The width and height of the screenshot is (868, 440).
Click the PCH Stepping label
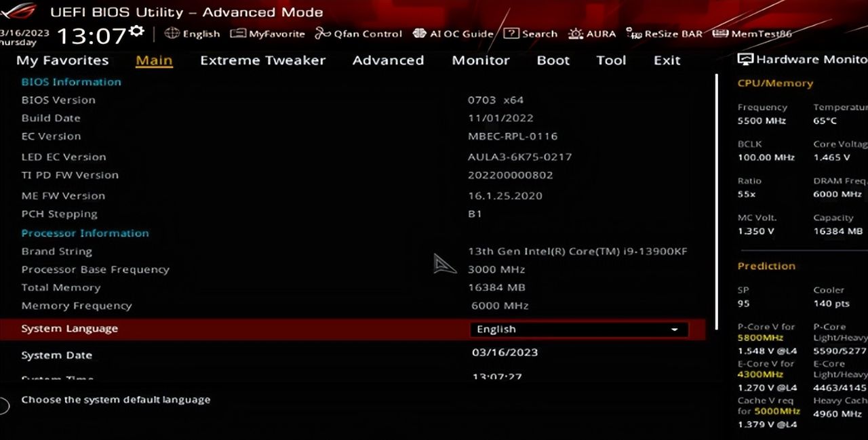point(59,214)
